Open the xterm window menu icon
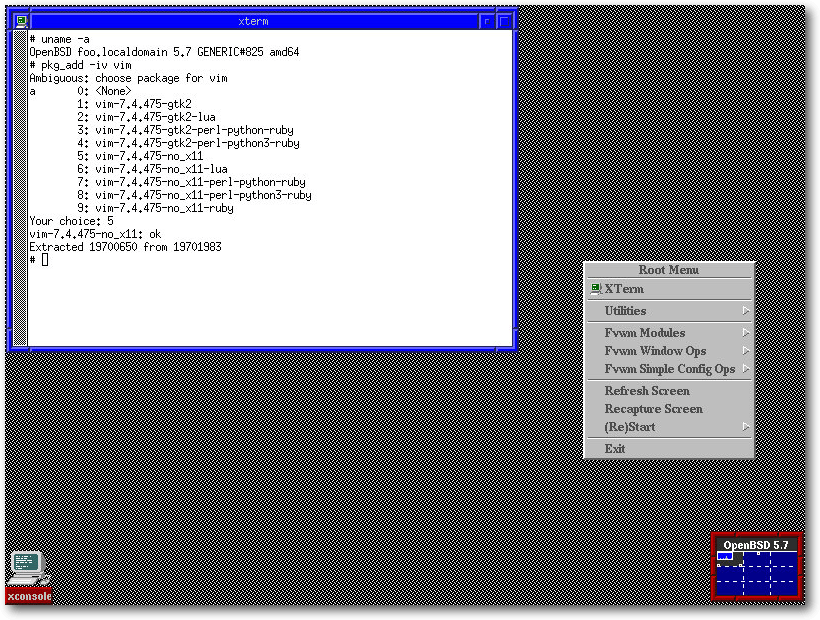This screenshot has width=820, height=620. [21, 21]
